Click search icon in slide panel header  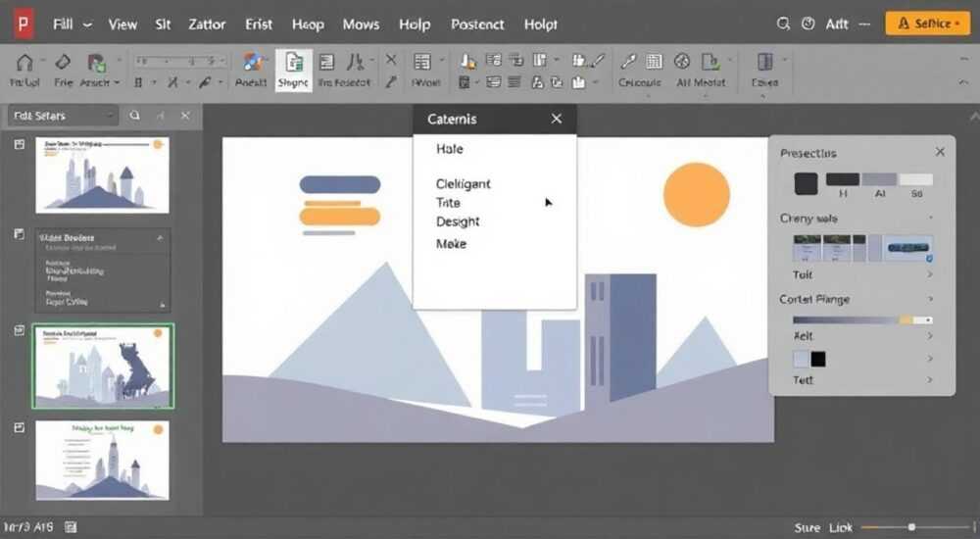[x=134, y=116]
